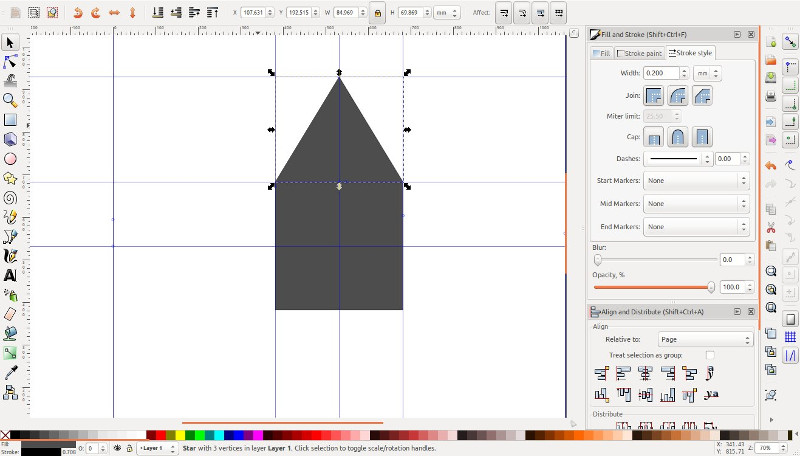Viewport: 800px width, 456px height.
Task: Select the Calligraphy tool
Action: 10,256
